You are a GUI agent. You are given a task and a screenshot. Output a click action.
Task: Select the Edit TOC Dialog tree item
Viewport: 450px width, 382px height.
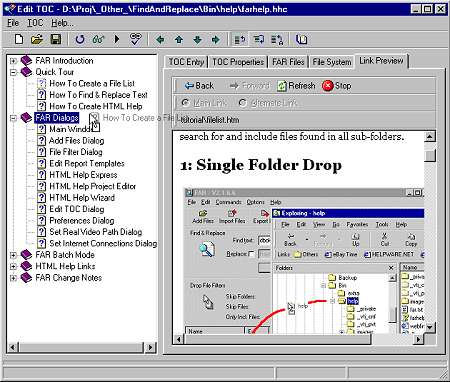(77, 209)
